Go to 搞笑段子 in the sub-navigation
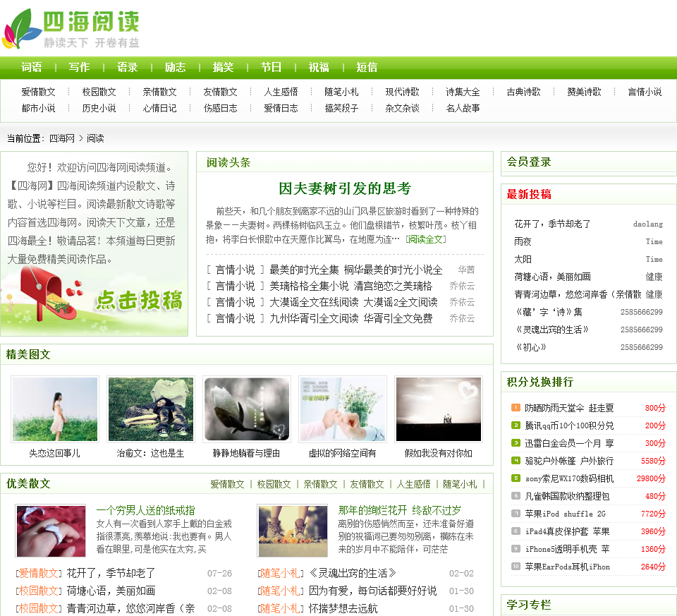The height and width of the screenshot is (616, 677). [x=341, y=108]
